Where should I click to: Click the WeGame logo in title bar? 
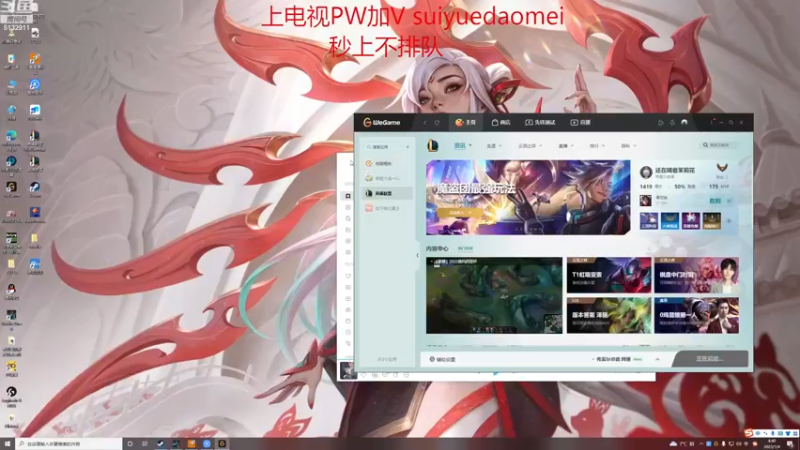pyautogui.click(x=382, y=122)
